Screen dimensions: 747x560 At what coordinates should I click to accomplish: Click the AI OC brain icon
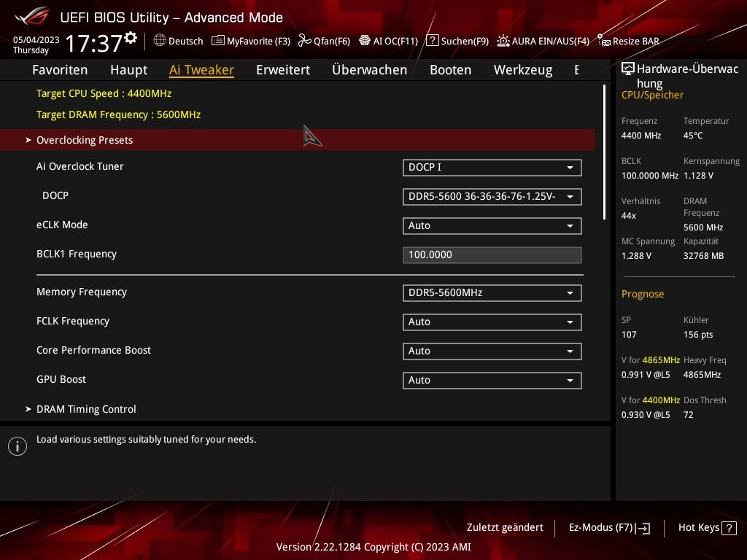click(x=365, y=41)
